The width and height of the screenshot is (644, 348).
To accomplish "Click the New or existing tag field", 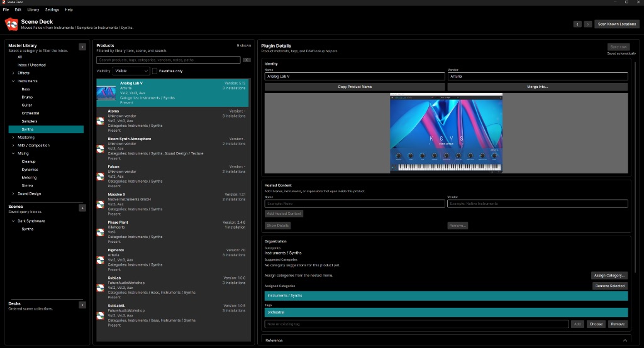I will 416,324.
